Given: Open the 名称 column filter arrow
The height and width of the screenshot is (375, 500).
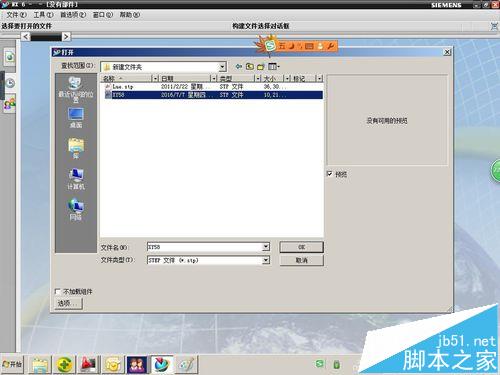Looking at the screenshot, I should (155, 78).
